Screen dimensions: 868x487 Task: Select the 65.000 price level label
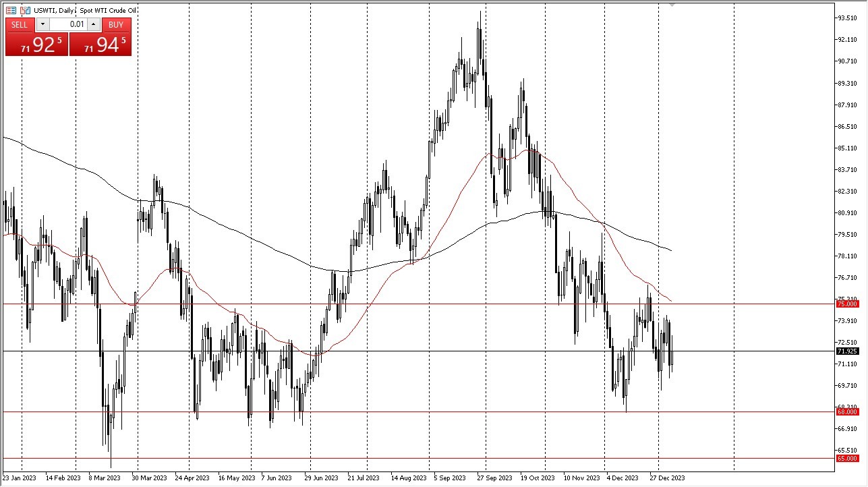click(847, 458)
